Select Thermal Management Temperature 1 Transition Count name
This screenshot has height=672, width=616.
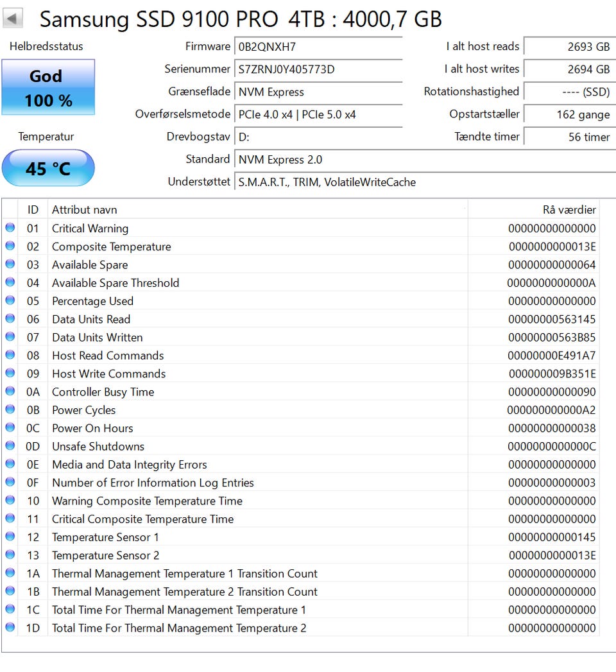185,574
